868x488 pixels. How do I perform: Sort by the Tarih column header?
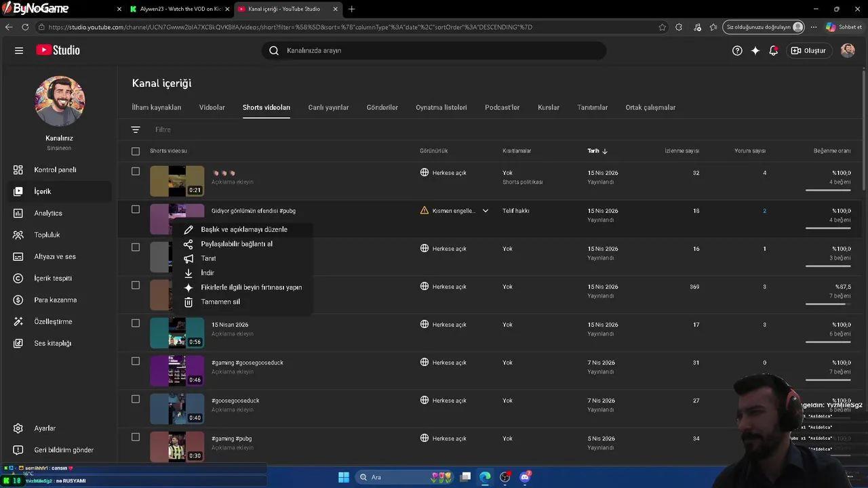pyautogui.click(x=597, y=151)
